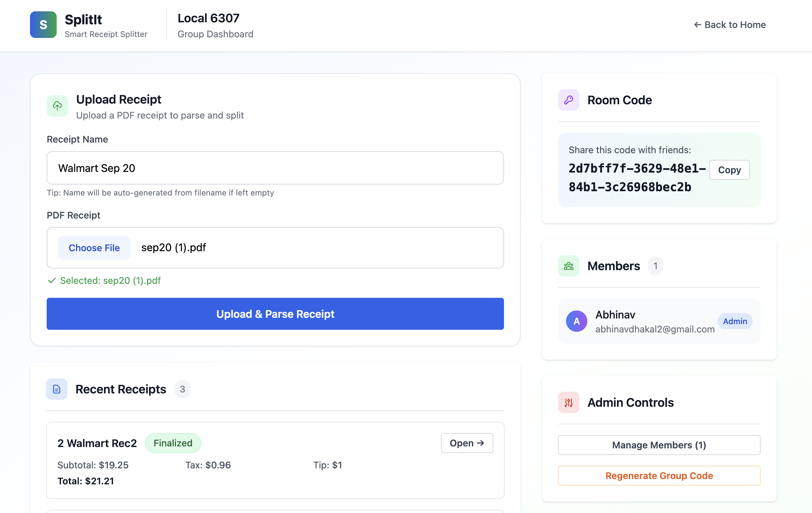The height and width of the screenshot is (513, 812).
Task: Regenerate the group code
Action: pos(659,476)
